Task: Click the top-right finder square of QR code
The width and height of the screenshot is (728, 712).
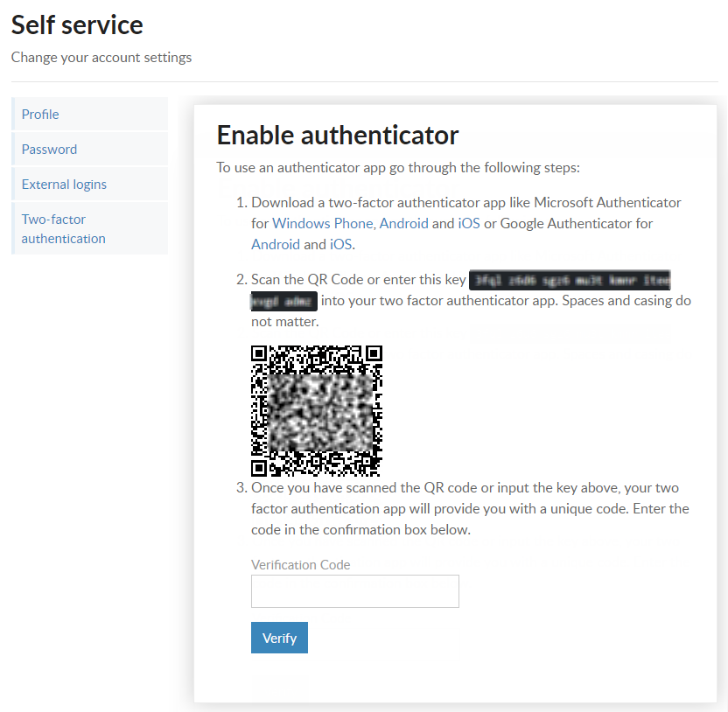Action: 374,353
